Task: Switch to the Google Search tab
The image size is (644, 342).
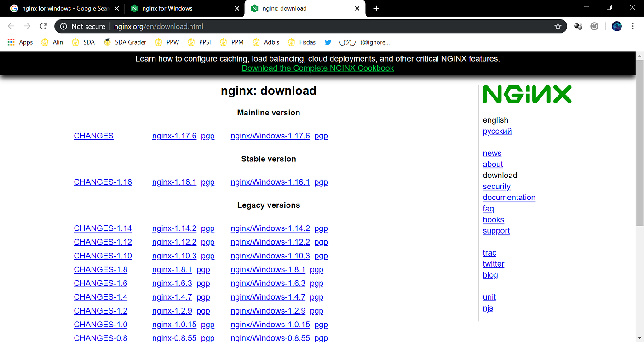Action: [64, 8]
